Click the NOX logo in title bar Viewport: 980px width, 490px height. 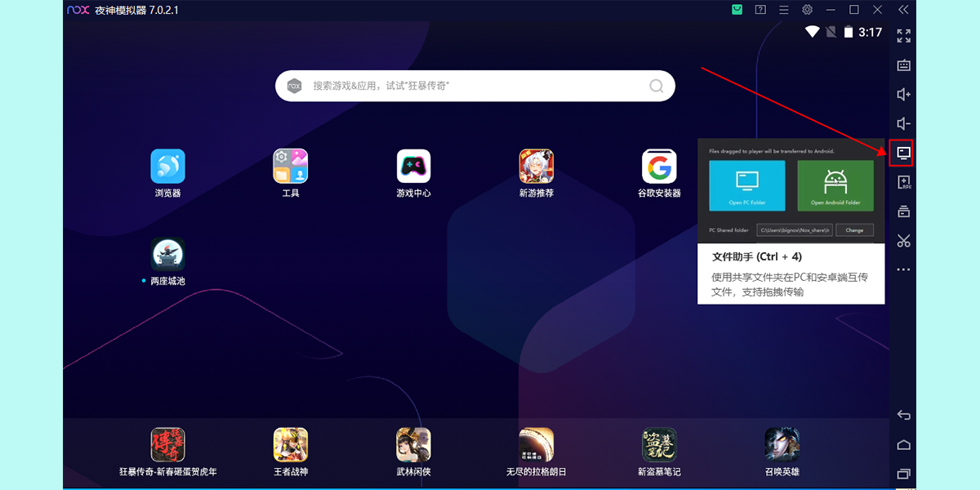coord(78,10)
